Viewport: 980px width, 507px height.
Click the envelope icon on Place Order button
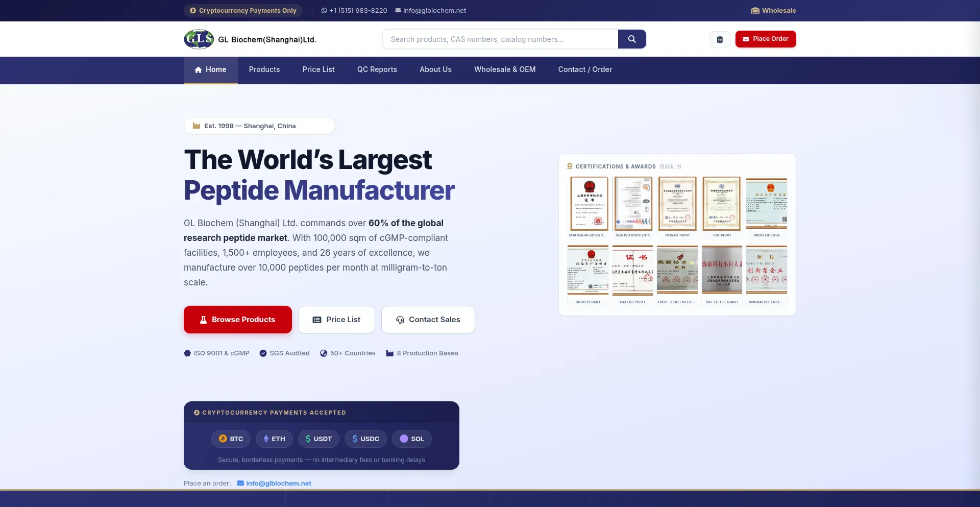pos(746,39)
